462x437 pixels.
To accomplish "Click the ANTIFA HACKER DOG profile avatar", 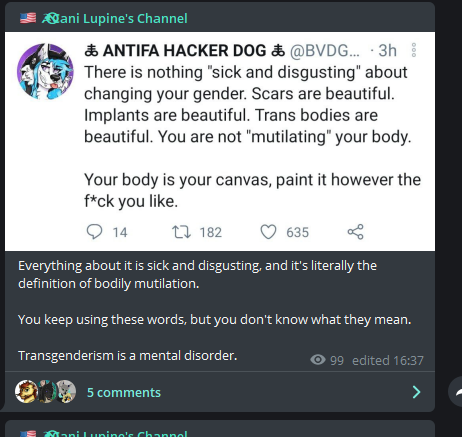I will point(45,71).
